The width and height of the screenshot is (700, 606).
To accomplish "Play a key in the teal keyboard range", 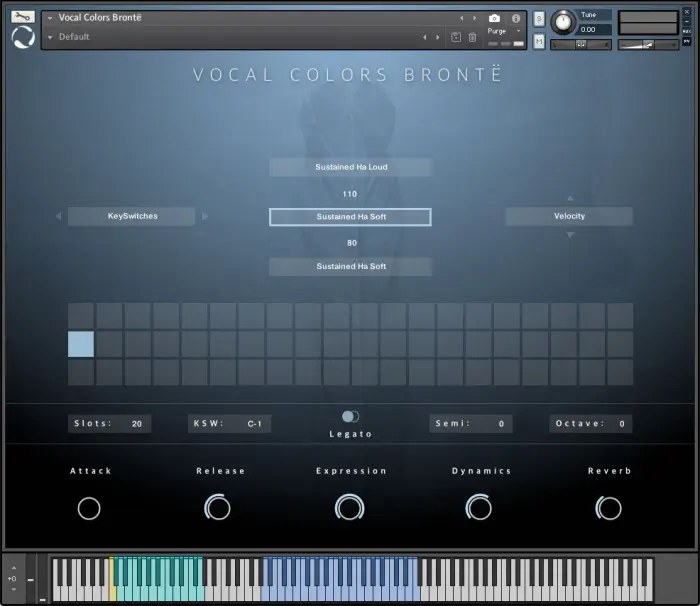I will pos(161,594).
